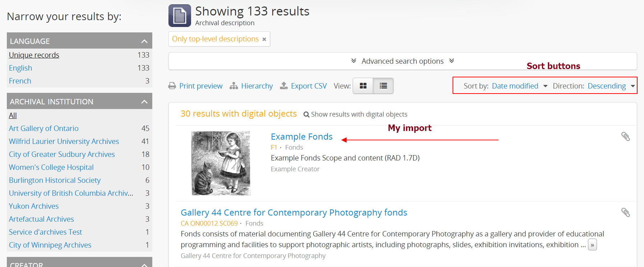Image resolution: width=644 pixels, height=267 pixels.
Task: Collapse the Language facet panel
Action: click(144, 41)
